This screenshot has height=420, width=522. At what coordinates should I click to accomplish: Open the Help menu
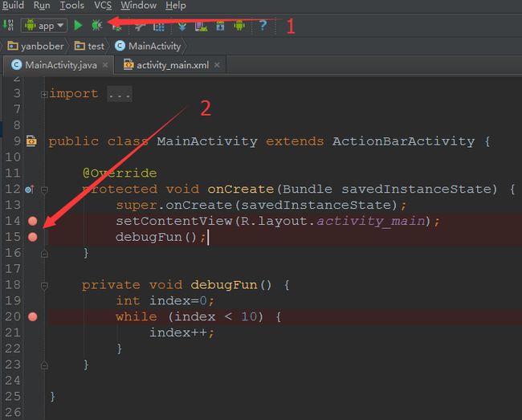coord(175,6)
